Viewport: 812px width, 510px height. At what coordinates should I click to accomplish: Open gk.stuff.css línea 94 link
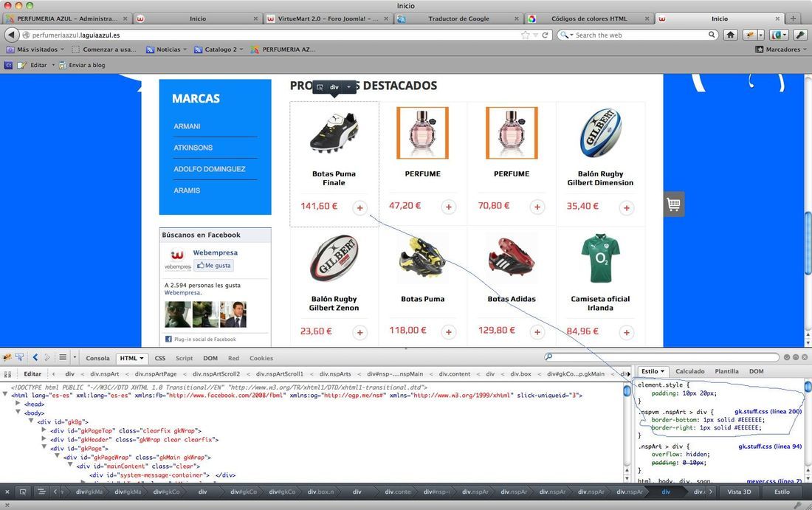[770, 446]
